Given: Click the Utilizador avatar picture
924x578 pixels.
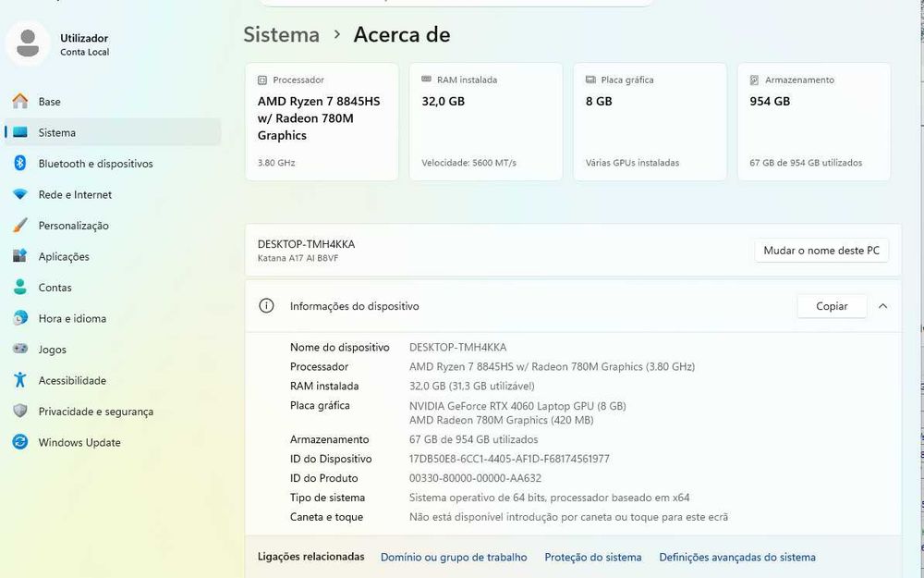Looking at the screenshot, I should click(x=28, y=43).
